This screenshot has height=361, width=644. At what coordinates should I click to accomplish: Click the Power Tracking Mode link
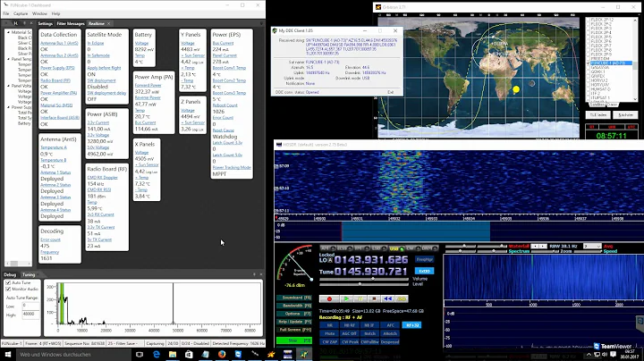232,167
